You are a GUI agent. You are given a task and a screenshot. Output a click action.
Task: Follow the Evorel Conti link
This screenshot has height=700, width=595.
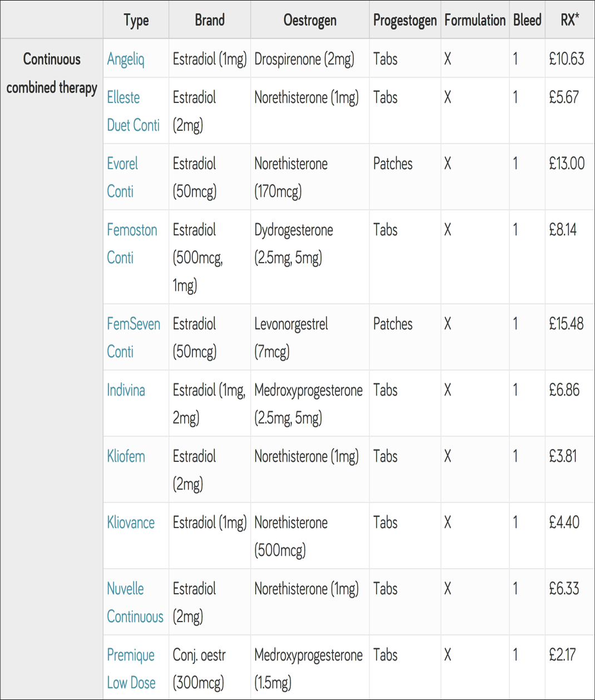tap(122, 178)
